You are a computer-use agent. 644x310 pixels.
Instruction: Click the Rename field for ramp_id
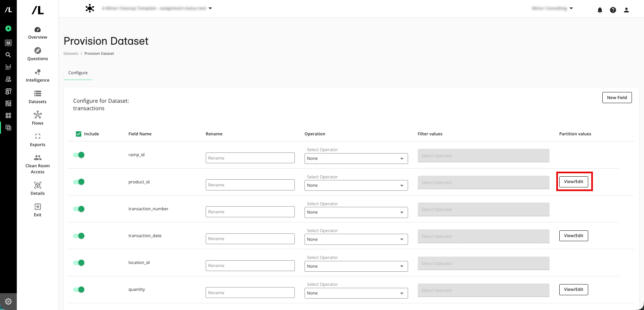coord(250,158)
